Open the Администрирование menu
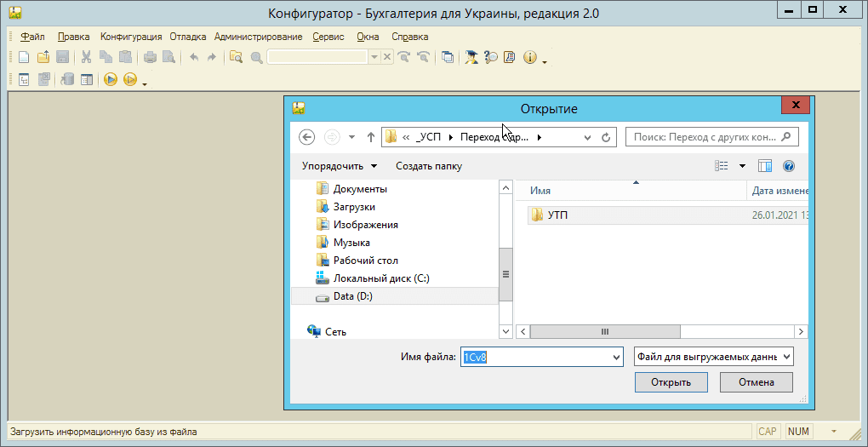The height and width of the screenshot is (447, 868). [x=259, y=37]
